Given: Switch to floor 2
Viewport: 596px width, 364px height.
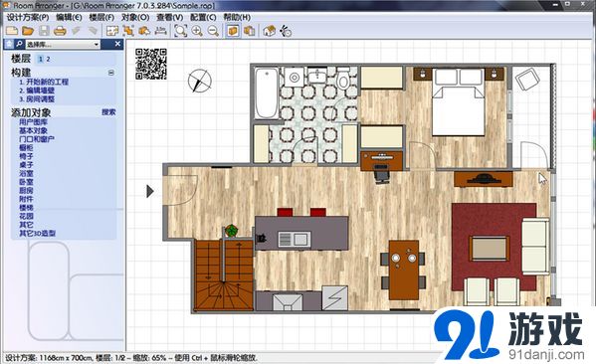Looking at the screenshot, I should click(49, 59).
